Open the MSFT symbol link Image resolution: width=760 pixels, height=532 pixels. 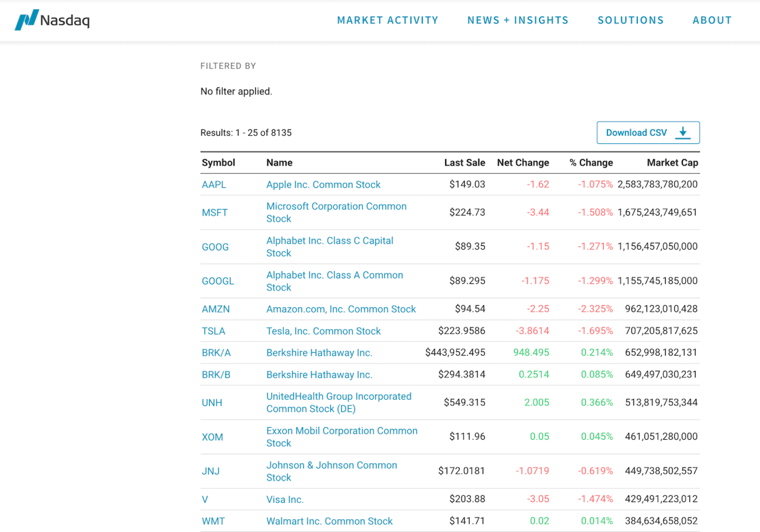(214, 212)
